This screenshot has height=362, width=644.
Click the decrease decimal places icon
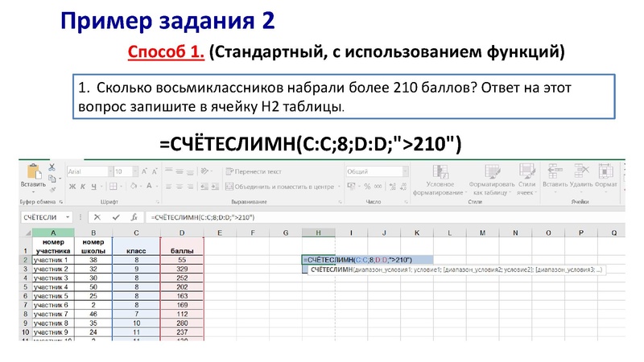(x=403, y=187)
